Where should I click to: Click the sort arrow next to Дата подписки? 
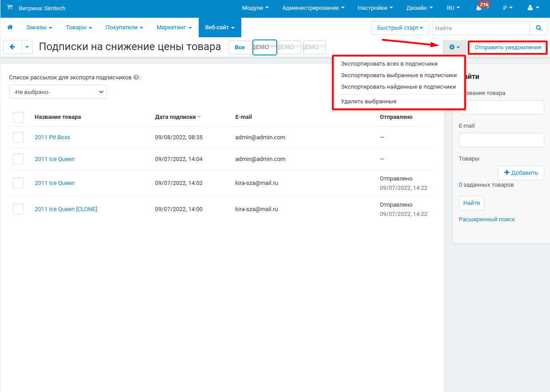click(199, 117)
